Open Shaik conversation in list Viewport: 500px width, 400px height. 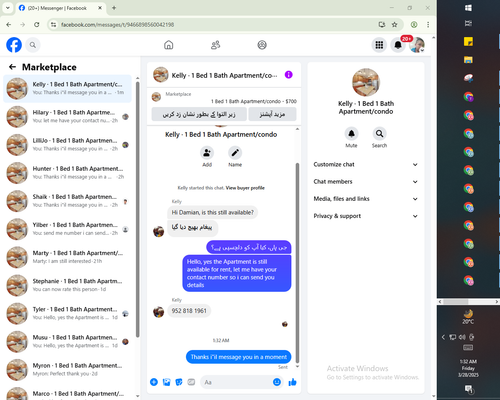point(67,201)
